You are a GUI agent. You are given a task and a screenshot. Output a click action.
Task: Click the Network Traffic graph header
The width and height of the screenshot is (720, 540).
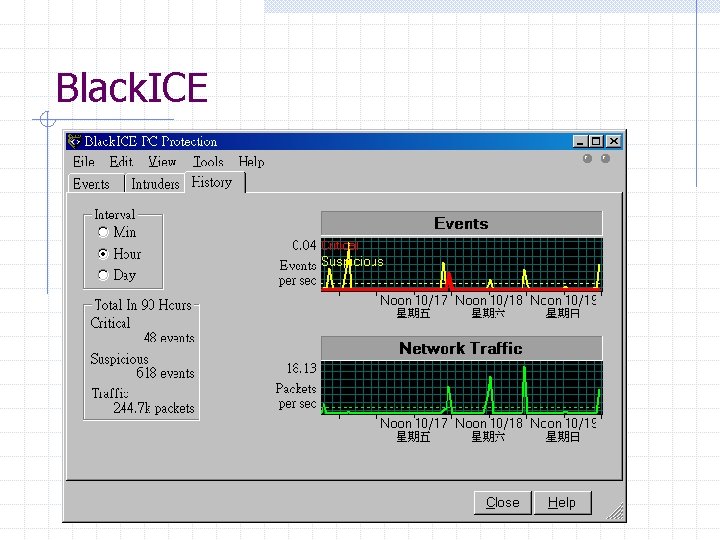(461, 348)
